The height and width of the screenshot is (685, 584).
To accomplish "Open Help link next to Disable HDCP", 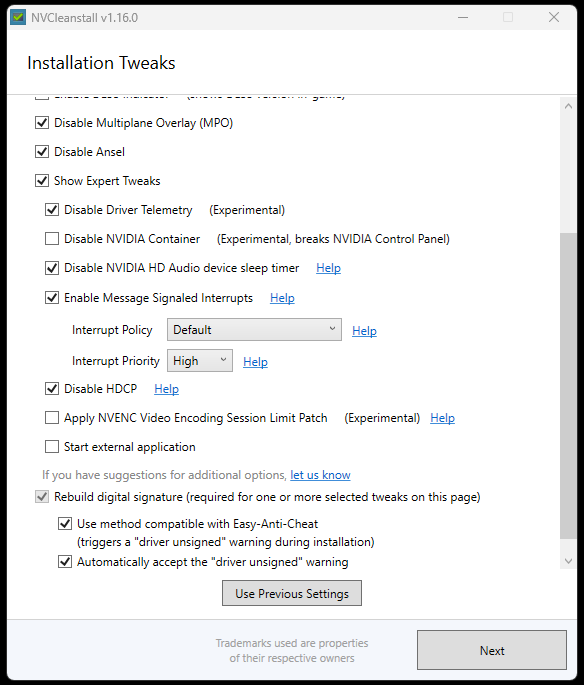I will pyautogui.click(x=166, y=389).
